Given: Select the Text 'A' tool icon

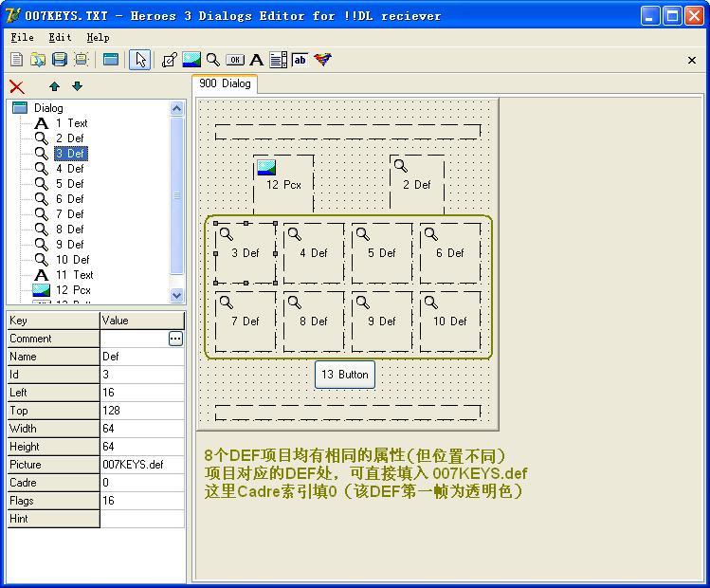Looking at the screenshot, I should tap(256, 60).
